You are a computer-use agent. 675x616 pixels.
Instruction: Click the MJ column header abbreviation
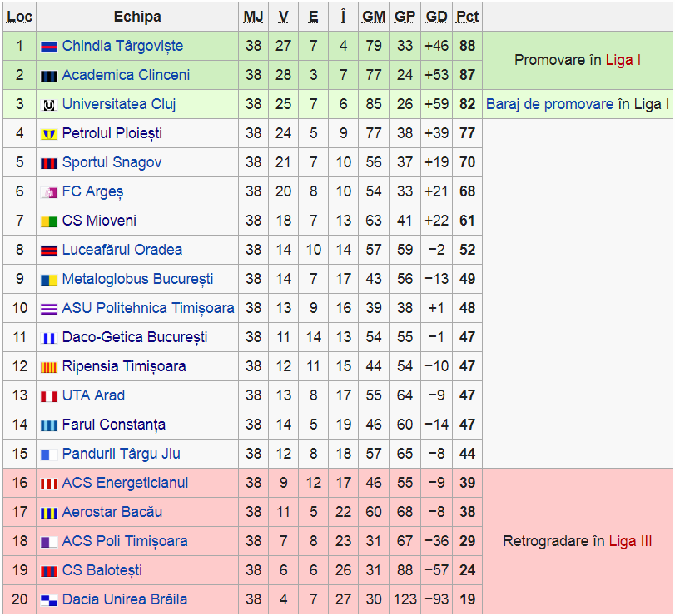pos(253,17)
